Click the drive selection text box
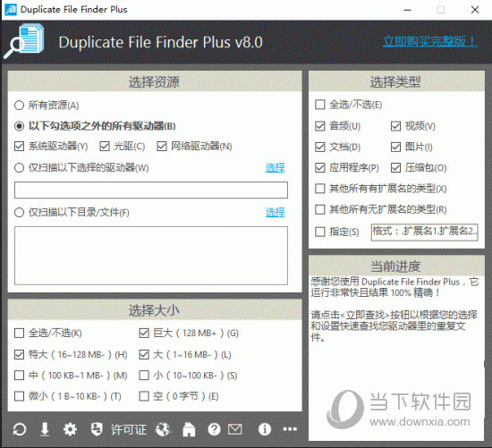 tap(151, 190)
